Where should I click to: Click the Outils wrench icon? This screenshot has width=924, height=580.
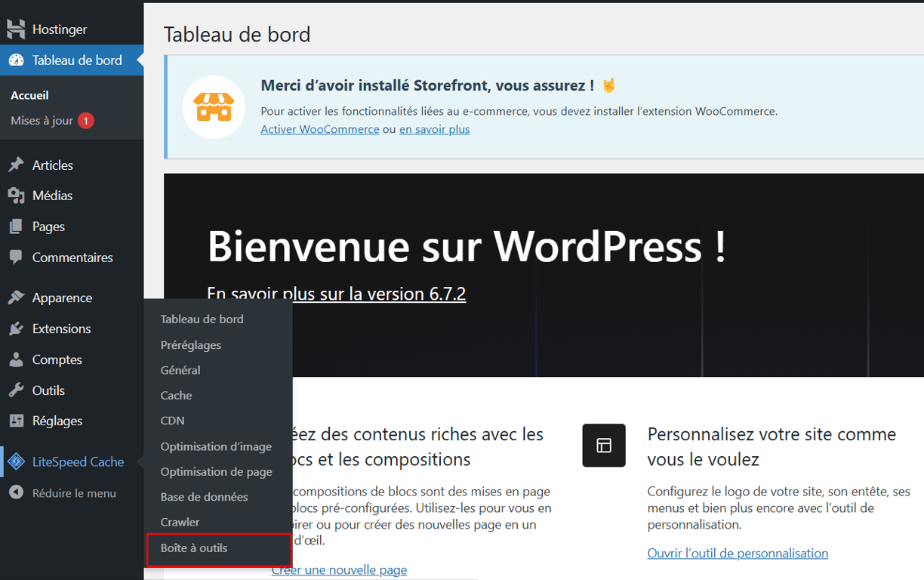(x=16, y=390)
